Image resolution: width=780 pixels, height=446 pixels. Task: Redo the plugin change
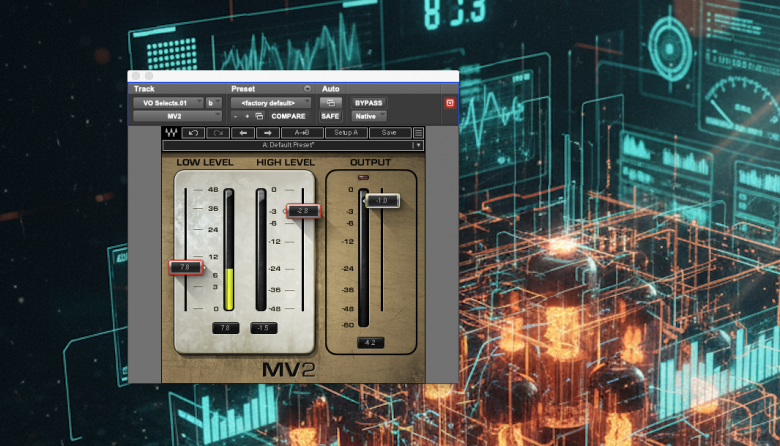218,133
